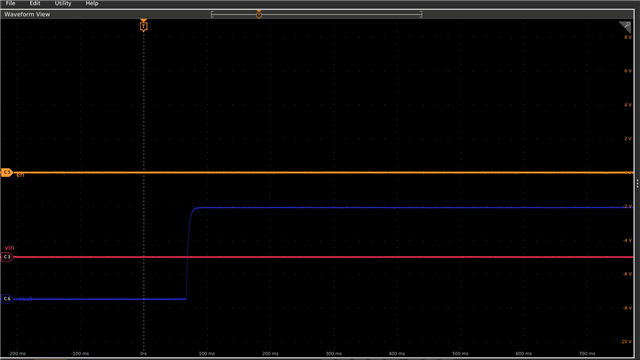Click the red vin waveform trace
This screenshot has width=640, height=360.
[x=322, y=257]
